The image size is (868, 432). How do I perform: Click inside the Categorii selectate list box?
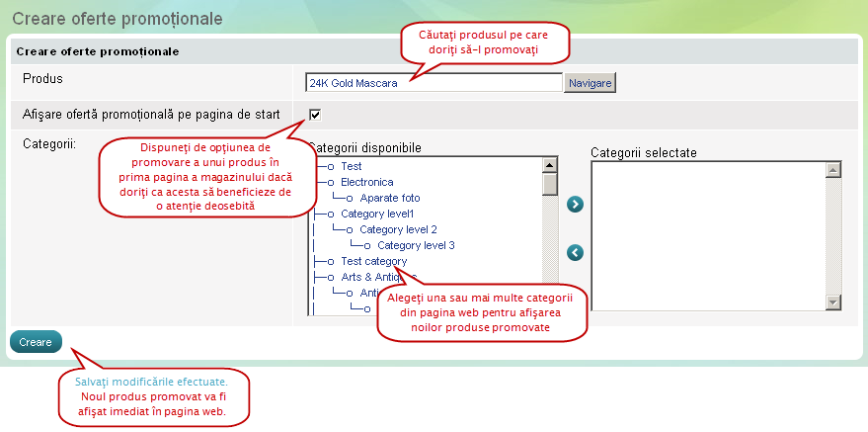706,235
